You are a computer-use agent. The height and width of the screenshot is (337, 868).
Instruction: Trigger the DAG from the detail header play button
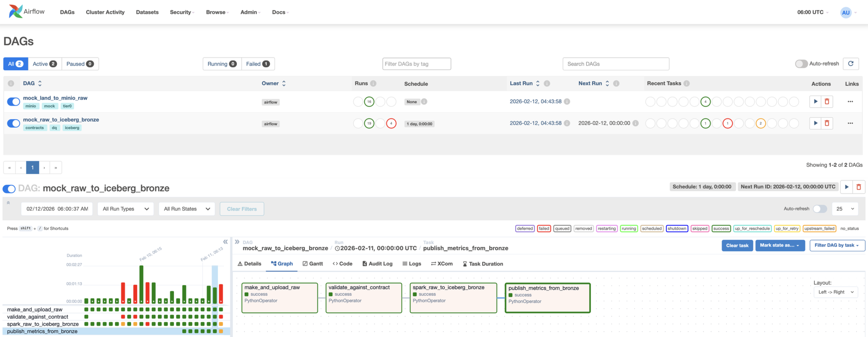847,187
